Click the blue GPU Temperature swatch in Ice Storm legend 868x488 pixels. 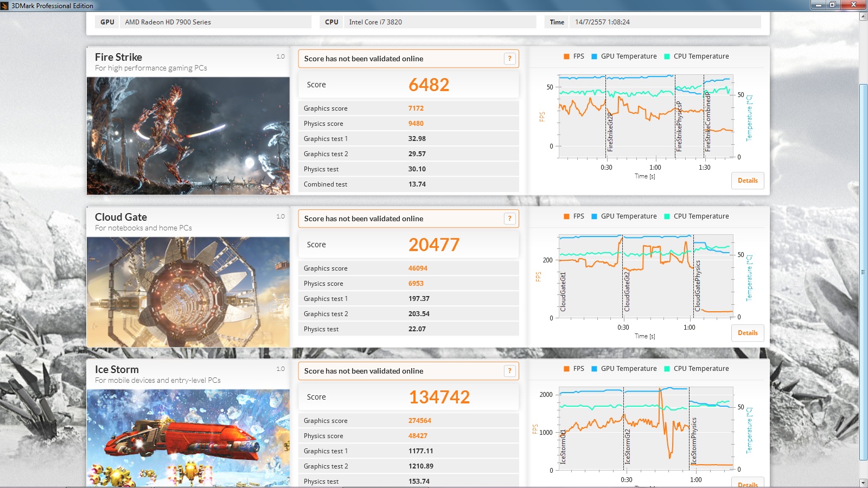click(594, 369)
